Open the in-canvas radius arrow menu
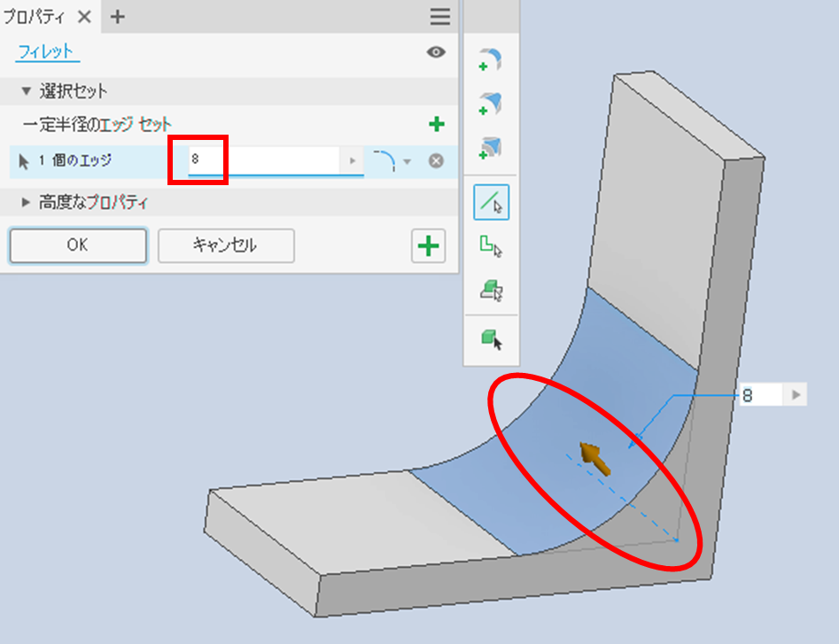Screen dimensions: 839x644 pyautogui.click(x=796, y=395)
